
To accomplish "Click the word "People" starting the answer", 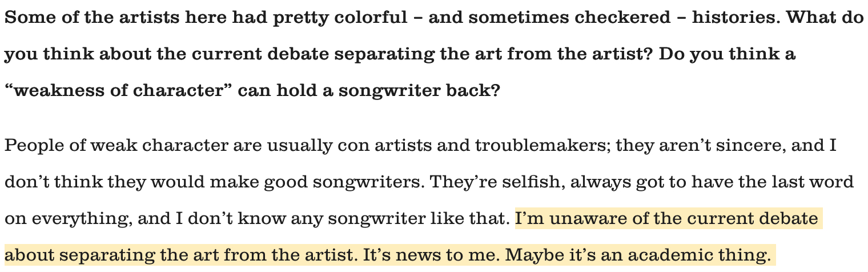I will point(33,146).
